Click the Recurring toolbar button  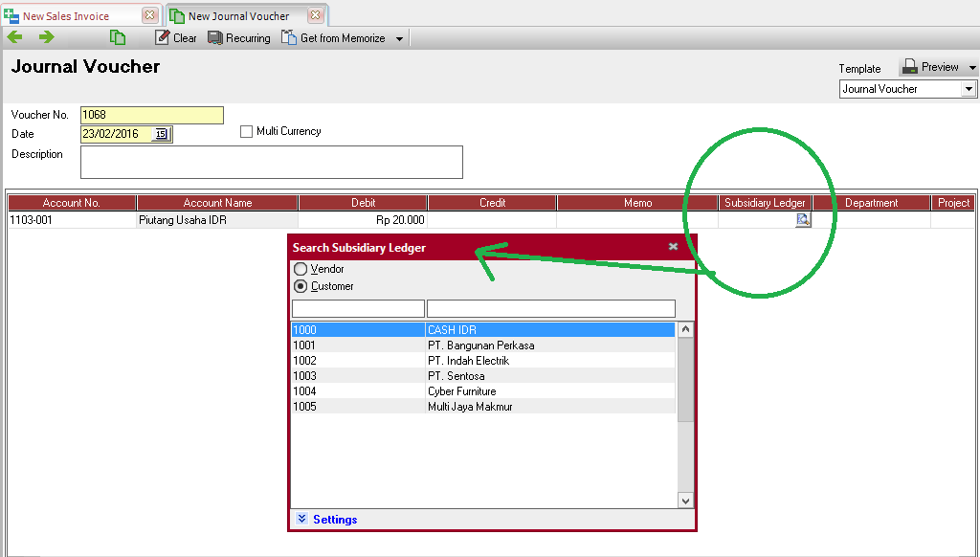239,38
